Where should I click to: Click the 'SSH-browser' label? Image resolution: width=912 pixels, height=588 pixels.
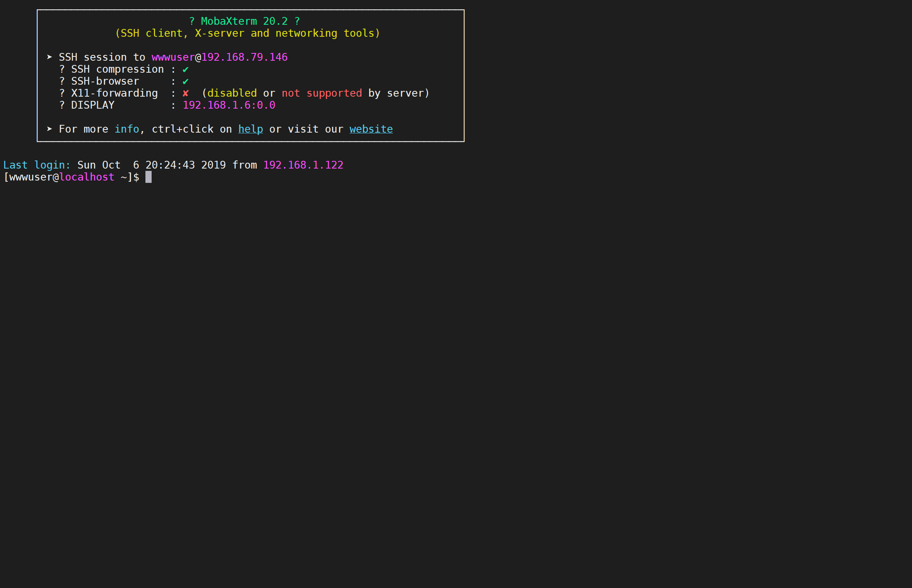click(105, 81)
